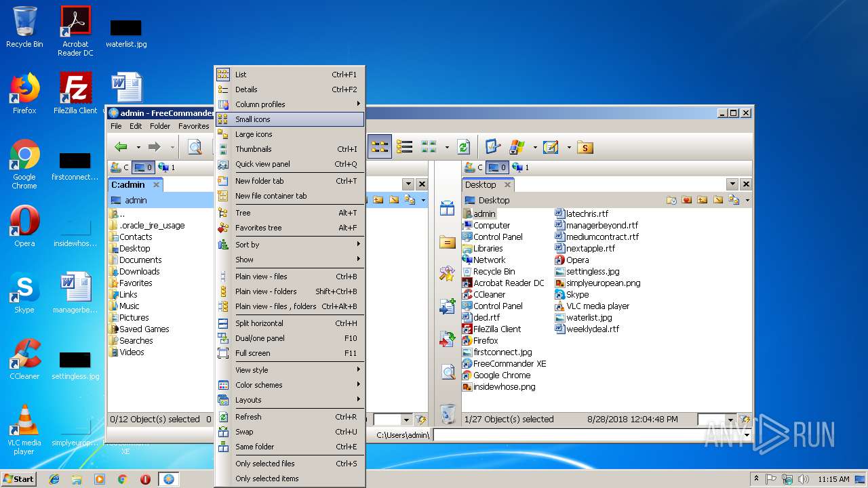Screen dimensions: 868x488
Task: Click the Windows Start button
Action: point(18,479)
